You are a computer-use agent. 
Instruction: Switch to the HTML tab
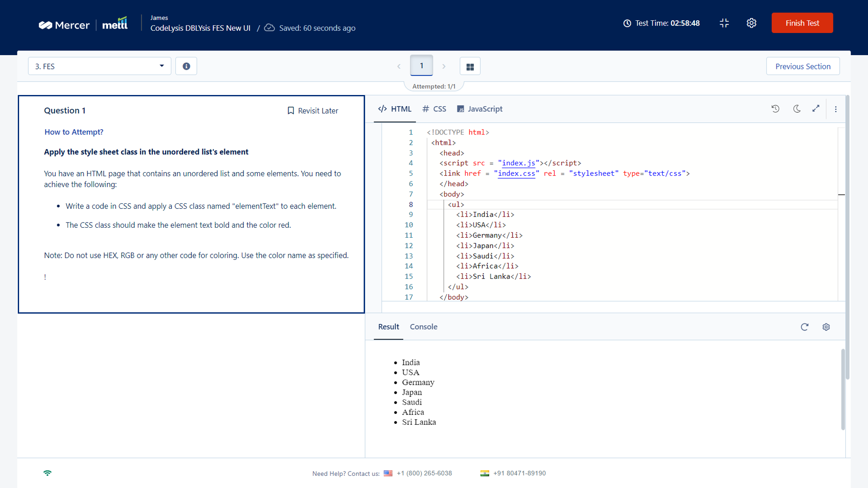click(x=395, y=109)
